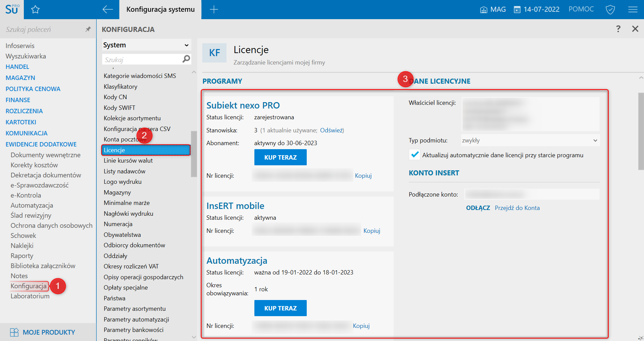Click the search magnifier in configuration list
The width and height of the screenshot is (644, 341).
click(x=186, y=59)
